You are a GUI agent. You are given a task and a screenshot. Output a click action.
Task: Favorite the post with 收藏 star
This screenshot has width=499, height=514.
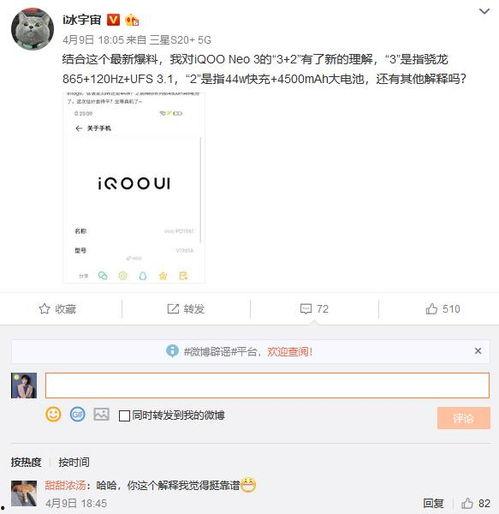coord(57,309)
